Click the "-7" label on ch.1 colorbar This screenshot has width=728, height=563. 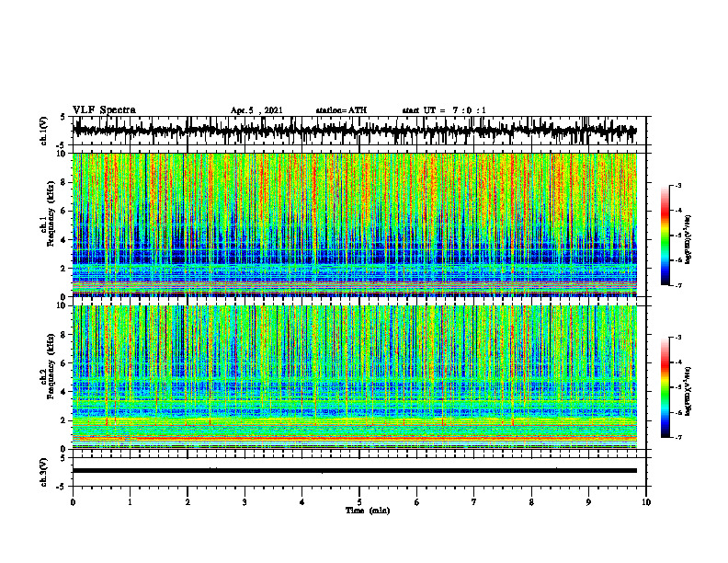pos(678,286)
